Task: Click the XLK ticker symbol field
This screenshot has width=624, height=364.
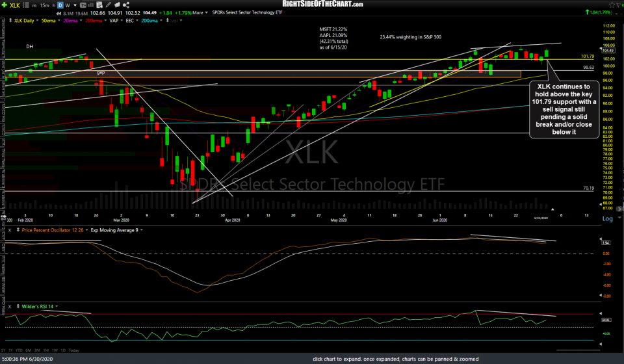Action: pyautogui.click(x=15, y=5)
